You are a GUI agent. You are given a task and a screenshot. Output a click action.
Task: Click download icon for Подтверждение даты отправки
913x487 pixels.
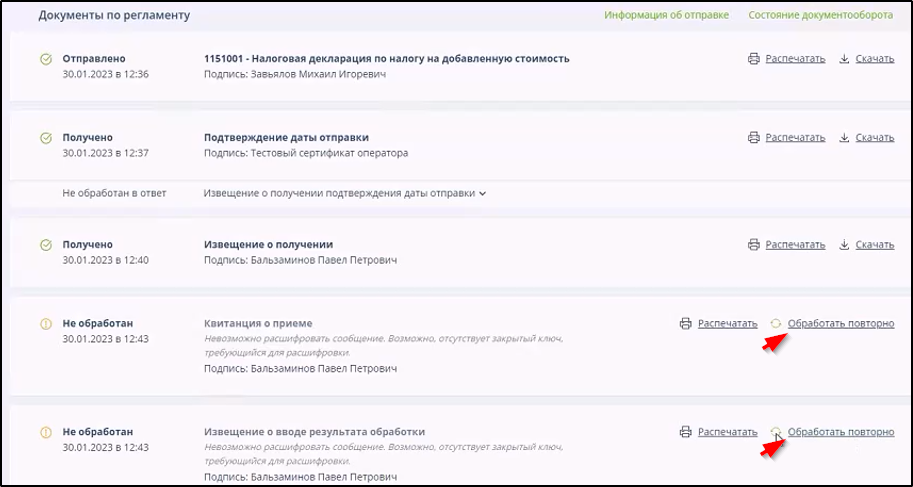[844, 137]
